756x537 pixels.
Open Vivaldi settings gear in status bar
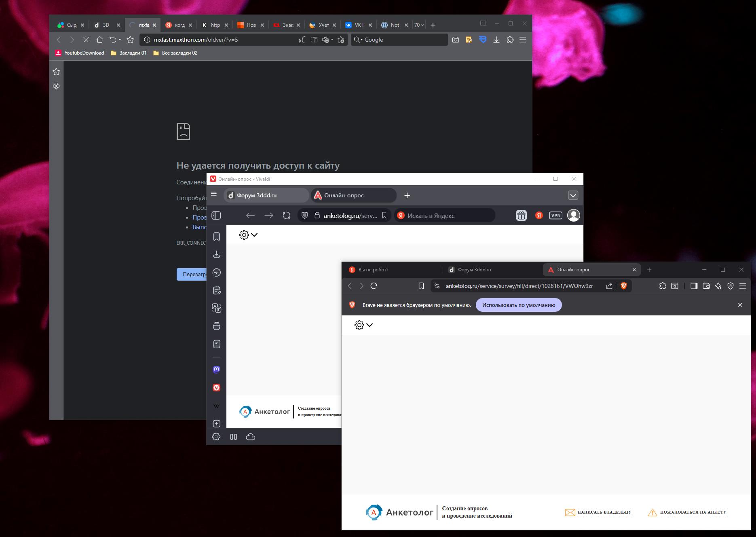pyautogui.click(x=216, y=437)
